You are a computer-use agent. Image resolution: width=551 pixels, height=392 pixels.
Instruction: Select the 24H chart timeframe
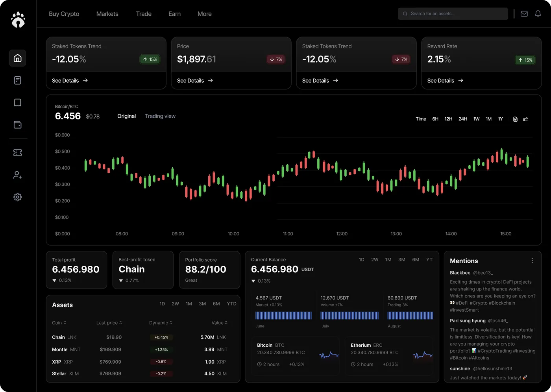(463, 119)
